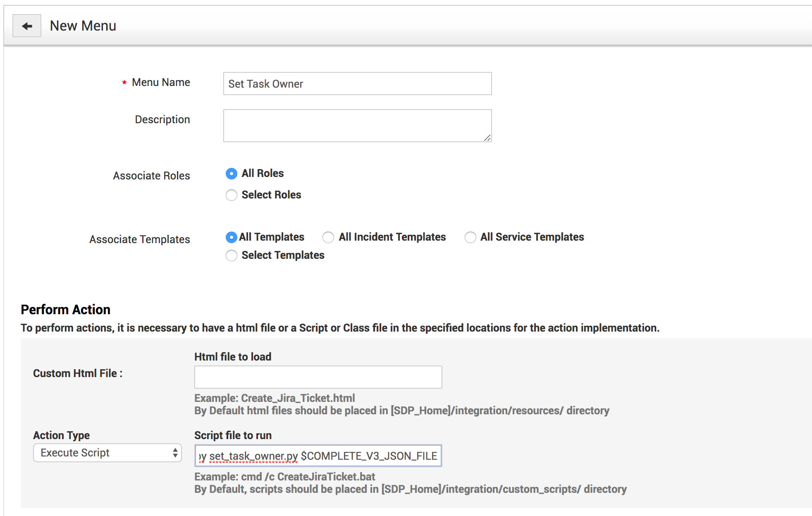This screenshot has height=516, width=812.
Task: Click the Menu Name input field
Action: (x=357, y=84)
